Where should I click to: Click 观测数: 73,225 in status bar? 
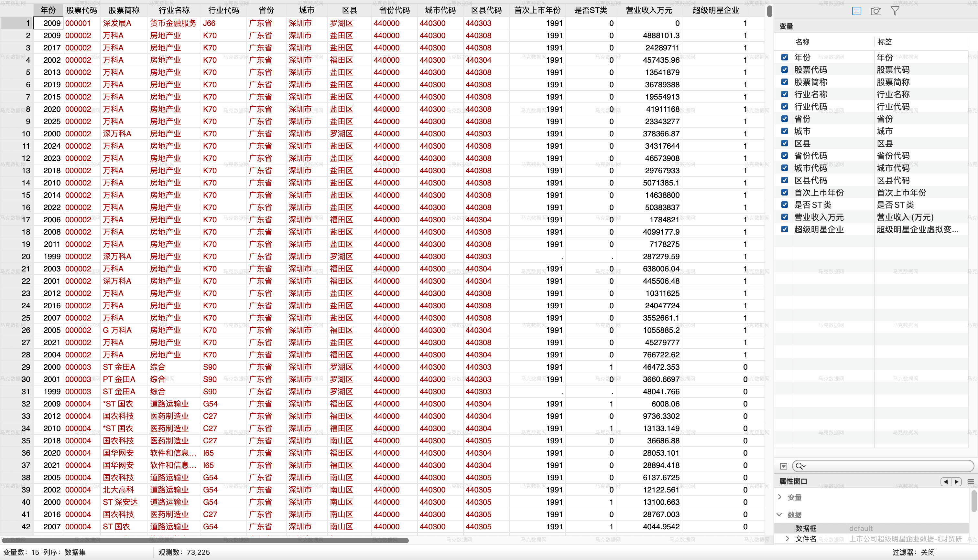click(x=184, y=552)
